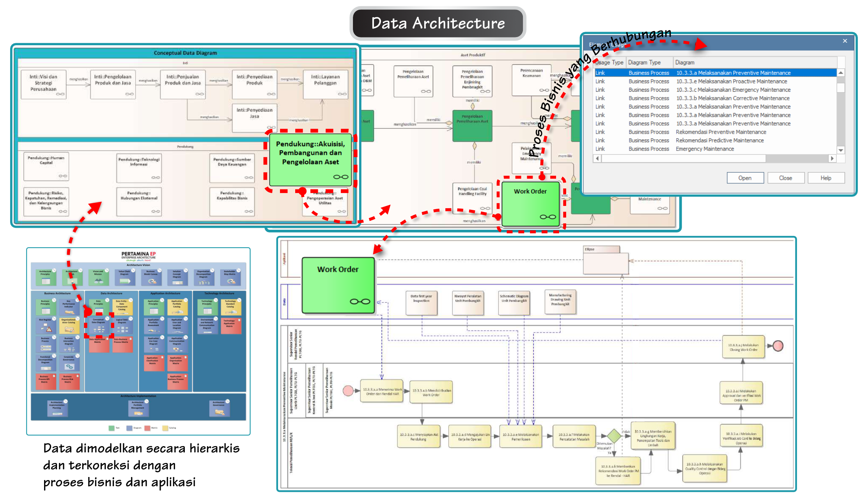The width and height of the screenshot is (868, 500).
Task: Sort by the Diagram column header
Action: coord(755,62)
